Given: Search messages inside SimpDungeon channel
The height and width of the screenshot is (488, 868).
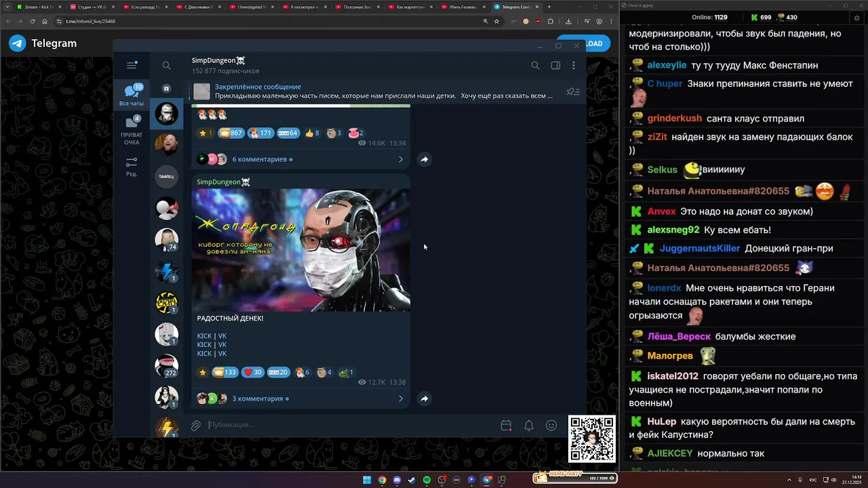Looking at the screenshot, I should coord(535,66).
